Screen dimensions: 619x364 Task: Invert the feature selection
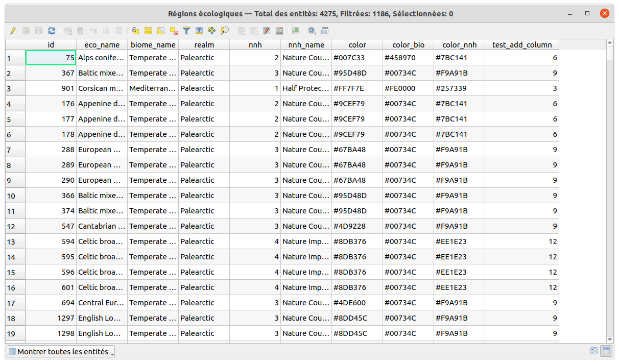[161, 31]
